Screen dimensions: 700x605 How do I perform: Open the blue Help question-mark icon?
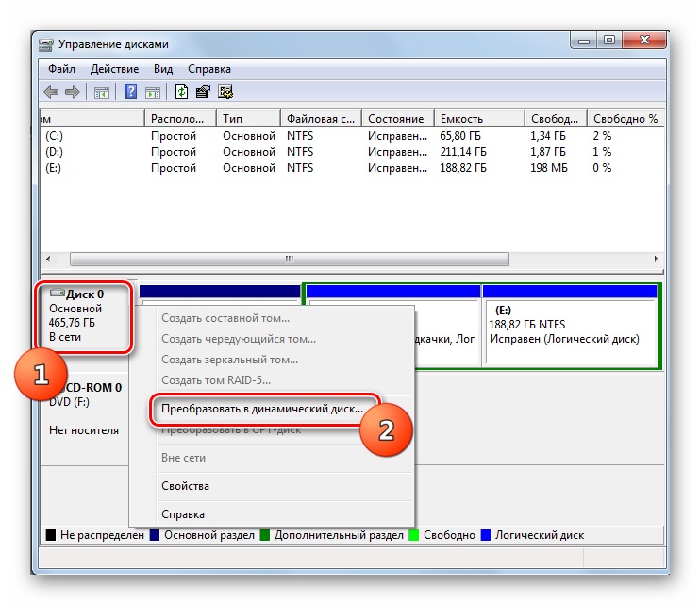(x=130, y=92)
